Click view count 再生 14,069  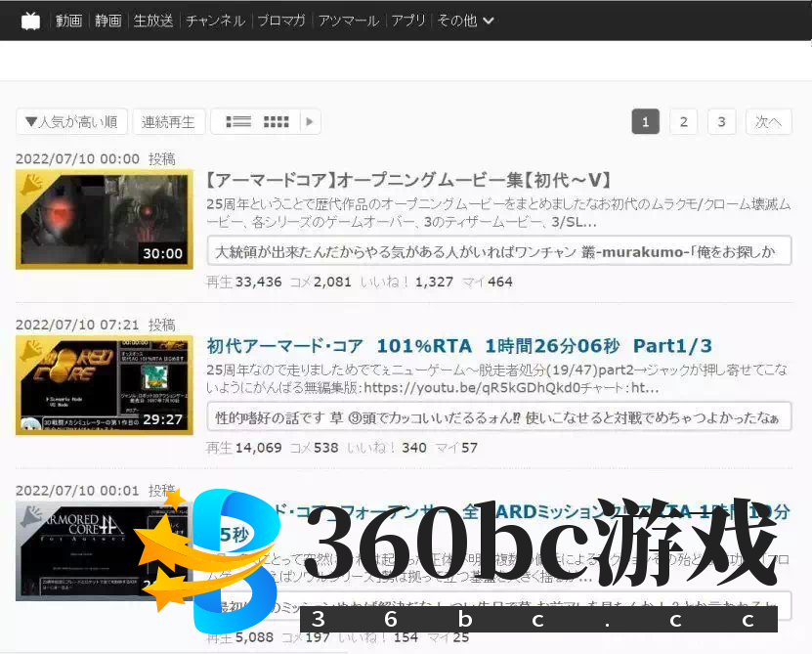244,448
